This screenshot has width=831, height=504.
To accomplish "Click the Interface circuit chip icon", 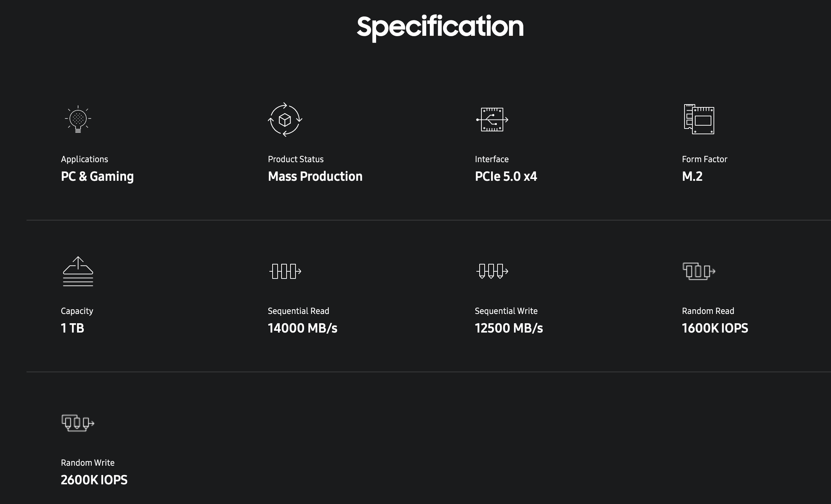I will [492, 120].
